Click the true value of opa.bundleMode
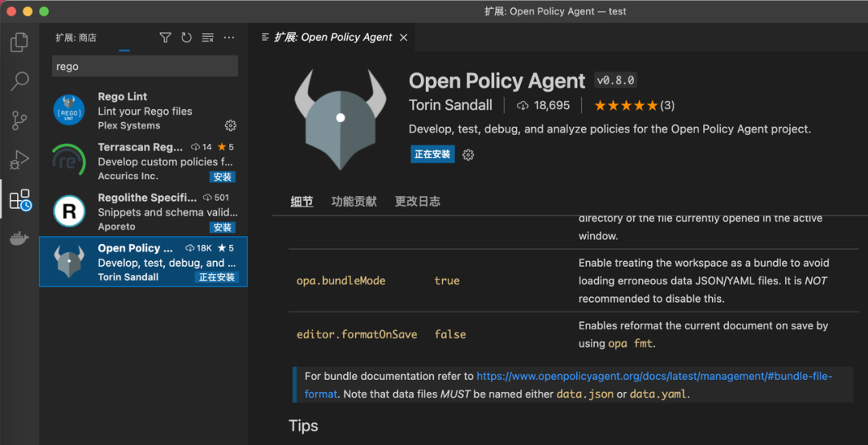This screenshot has height=445, width=868. coord(447,280)
